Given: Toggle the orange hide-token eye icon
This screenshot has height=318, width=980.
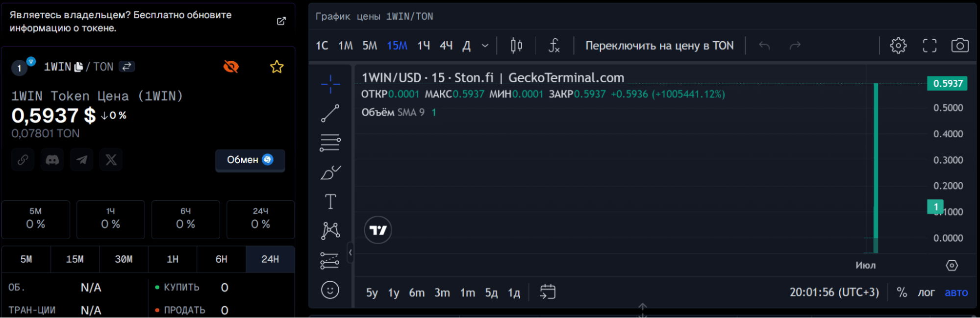Looking at the screenshot, I should (x=231, y=67).
